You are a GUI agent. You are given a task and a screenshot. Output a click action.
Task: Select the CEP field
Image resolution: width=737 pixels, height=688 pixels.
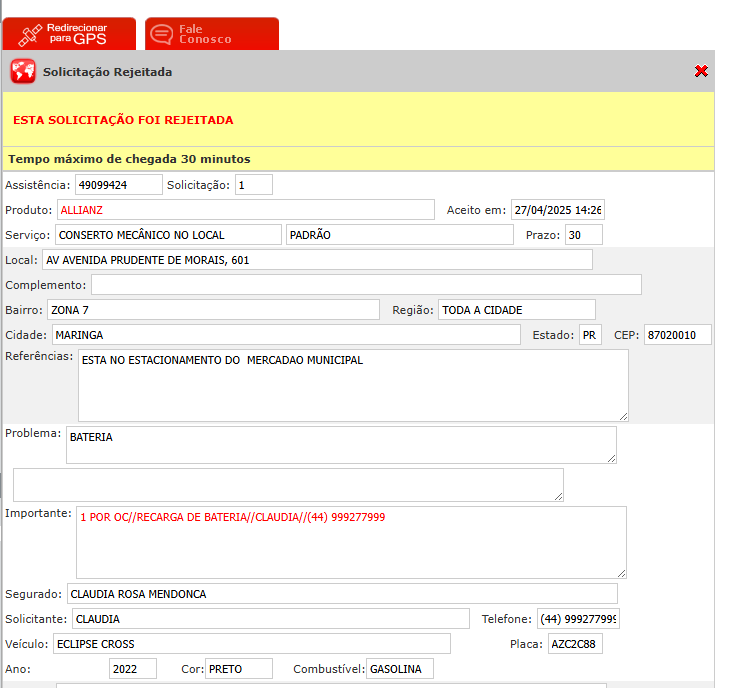pyautogui.click(x=677, y=335)
